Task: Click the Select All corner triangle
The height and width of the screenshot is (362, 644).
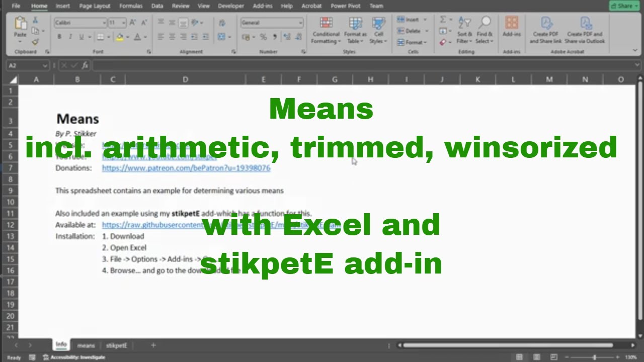Action: pyautogui.click(x=13, y=79)
